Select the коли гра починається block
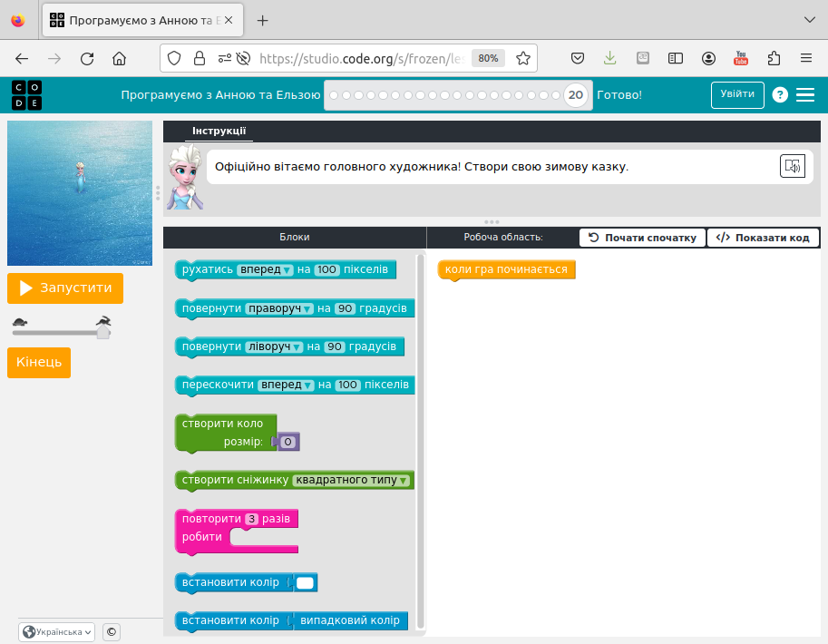828x644 pixels. 506,269
